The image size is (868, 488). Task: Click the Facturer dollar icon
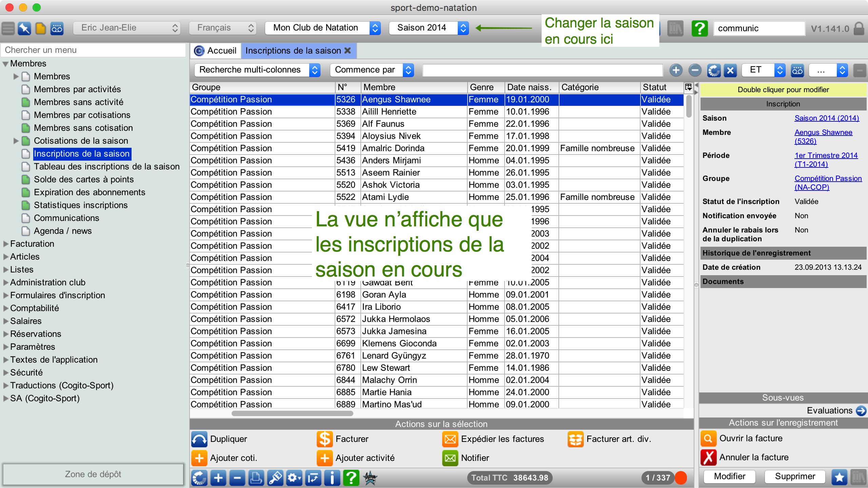[x=324, y=439]
